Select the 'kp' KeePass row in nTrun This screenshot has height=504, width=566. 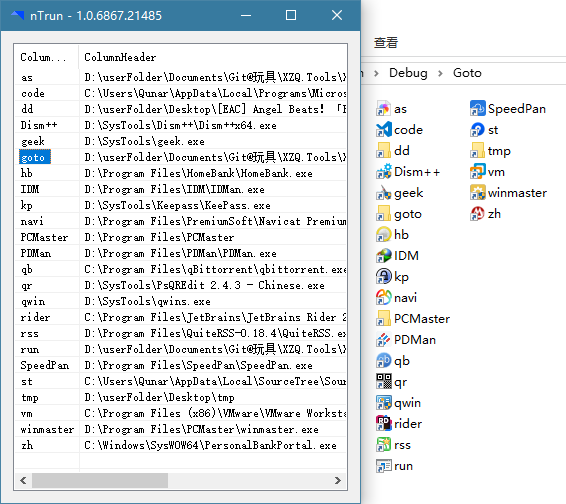pos(180,205)
